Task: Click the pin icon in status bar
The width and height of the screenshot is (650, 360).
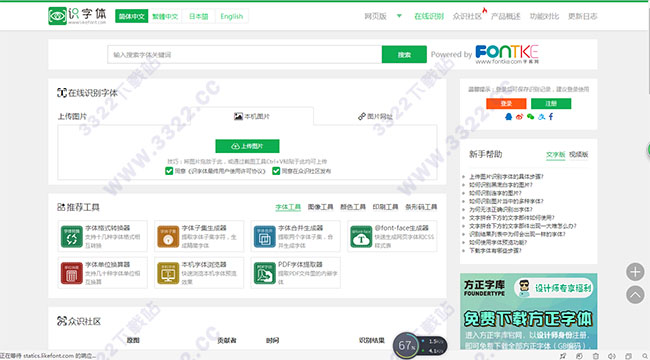Action: [563, 356]
